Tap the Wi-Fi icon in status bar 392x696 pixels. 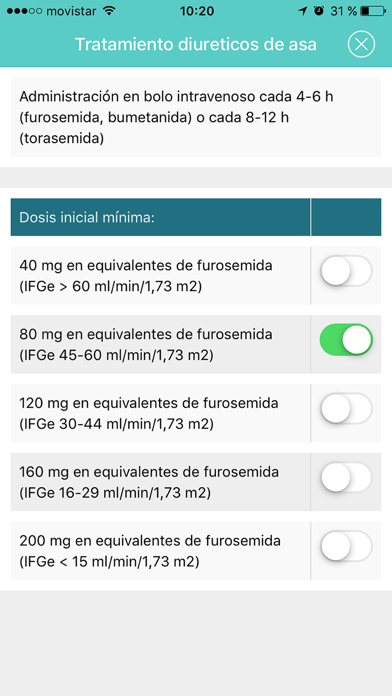click(108, 11)
